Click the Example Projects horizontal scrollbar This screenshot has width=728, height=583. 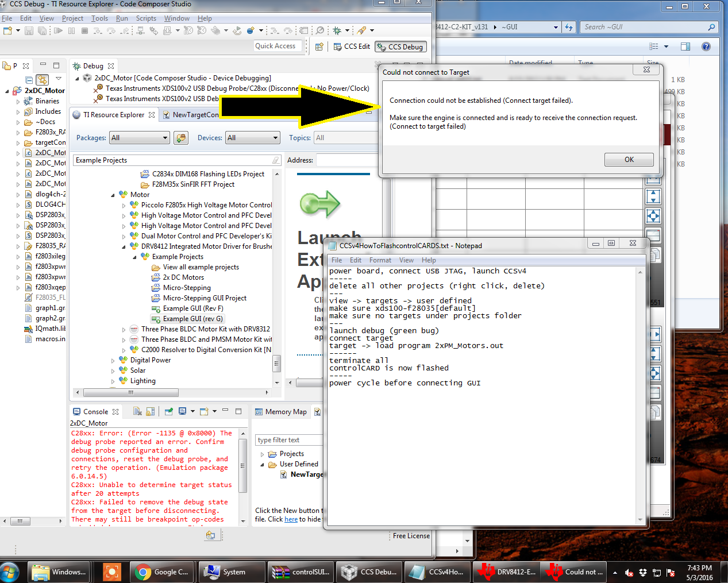click(131, 393)
